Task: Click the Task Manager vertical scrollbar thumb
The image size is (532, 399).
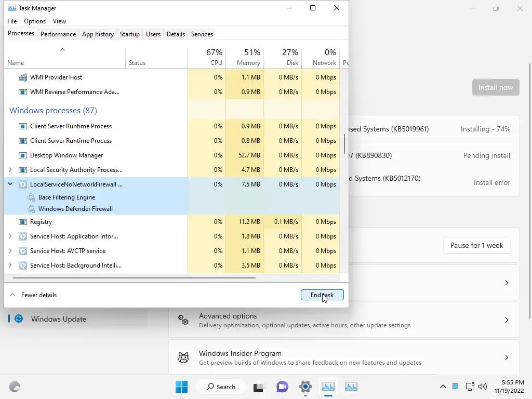Action: click(x=344, y=144)
